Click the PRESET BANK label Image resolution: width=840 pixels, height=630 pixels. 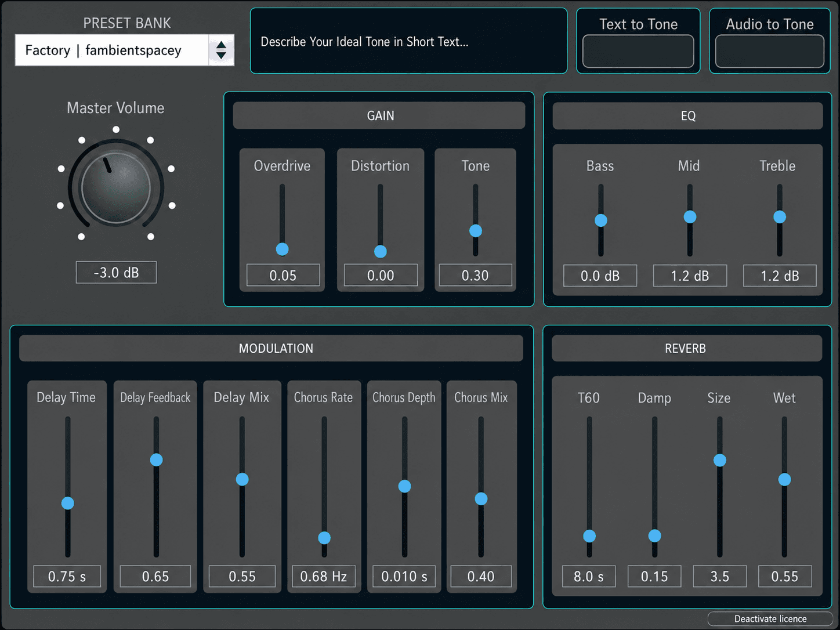point(127,23)
